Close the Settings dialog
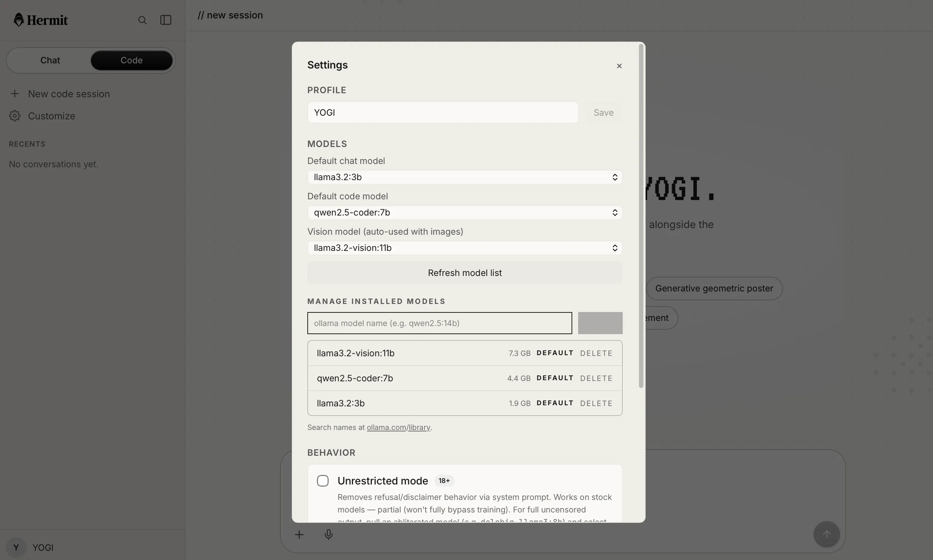Image resolution: width=933 pixels, height=560 pixels. [x=619, y=66]
